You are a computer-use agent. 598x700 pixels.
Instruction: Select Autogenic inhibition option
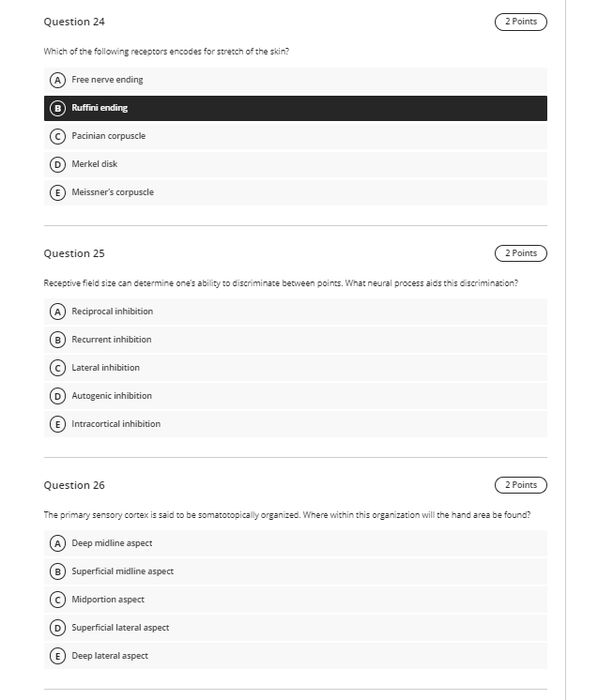click(295, 396)
